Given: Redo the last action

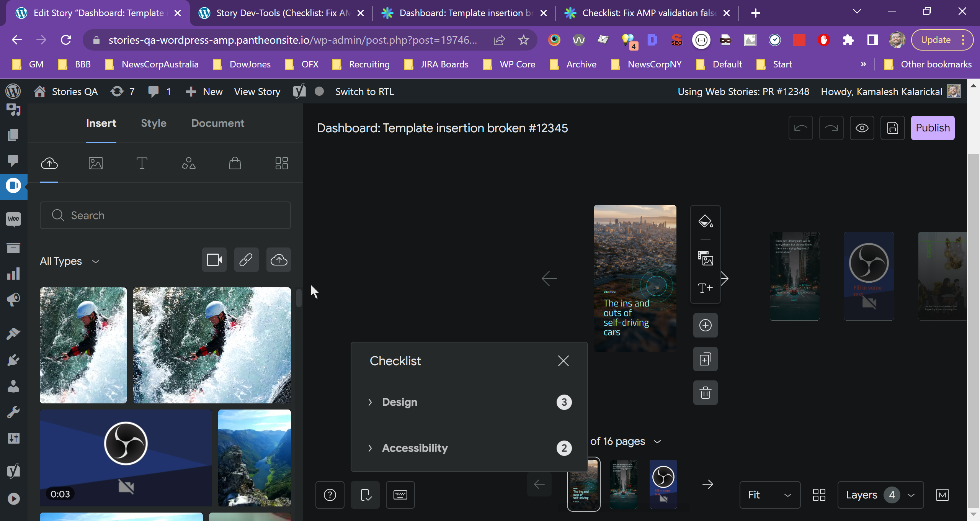Looking at the screenshot, I should coord(831,128).
